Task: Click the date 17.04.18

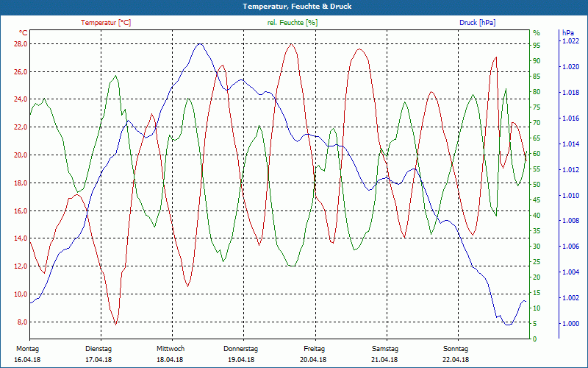Action: click(x=98, y=360)
